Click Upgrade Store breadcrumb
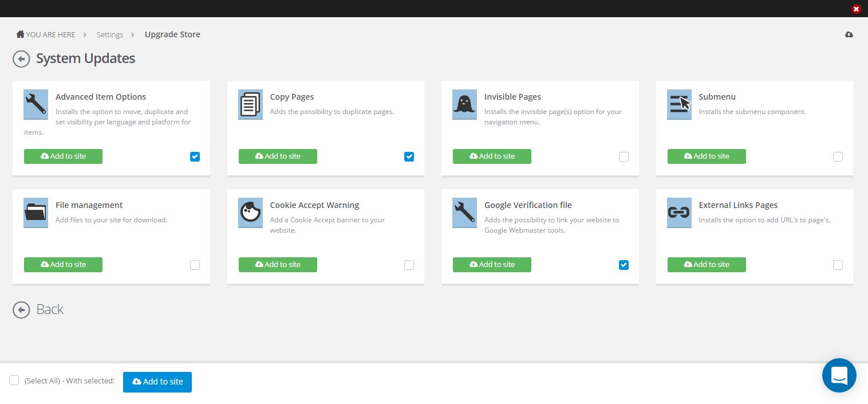 [172, 34]
